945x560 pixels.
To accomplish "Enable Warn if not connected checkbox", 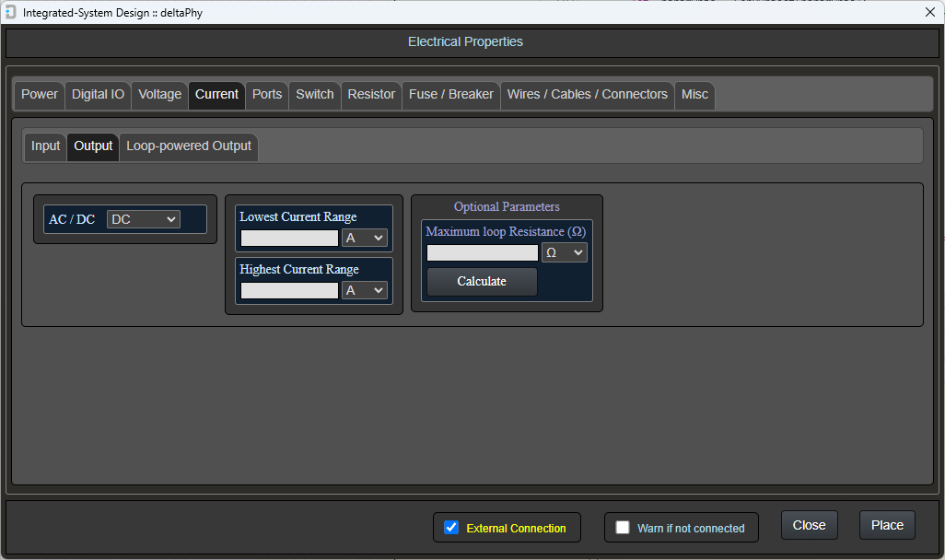I will pyautogui.click(x=623, y=528).
